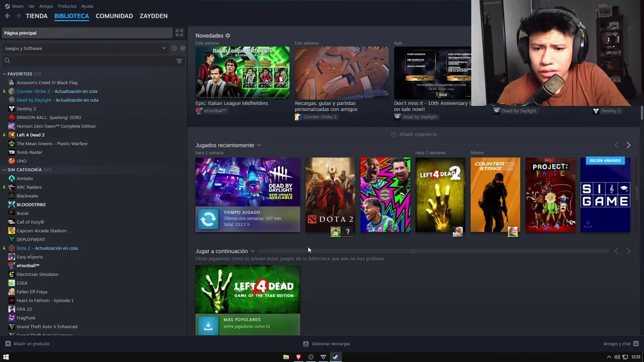Select Horizon Zero Dawn Complete Edition
Image resolution: width=644 pixels, height=362 pixels.
pos(56,126)
